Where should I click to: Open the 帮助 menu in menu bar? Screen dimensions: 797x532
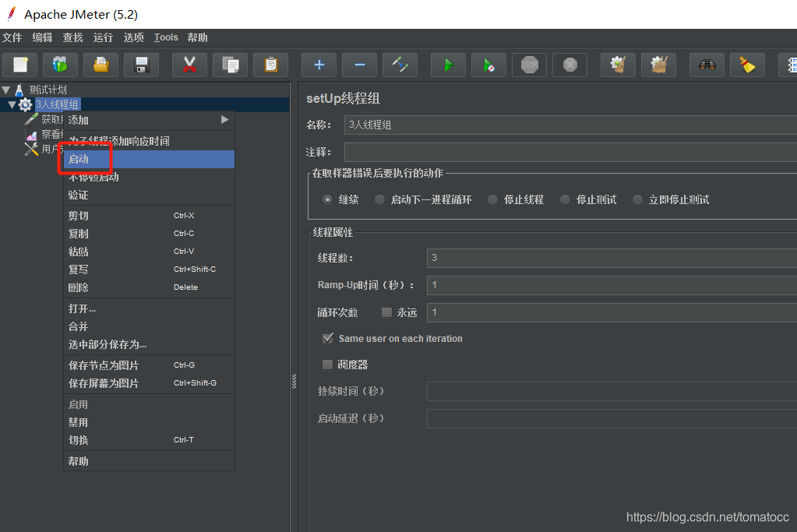pyautogui.click(x=197, y=37)
